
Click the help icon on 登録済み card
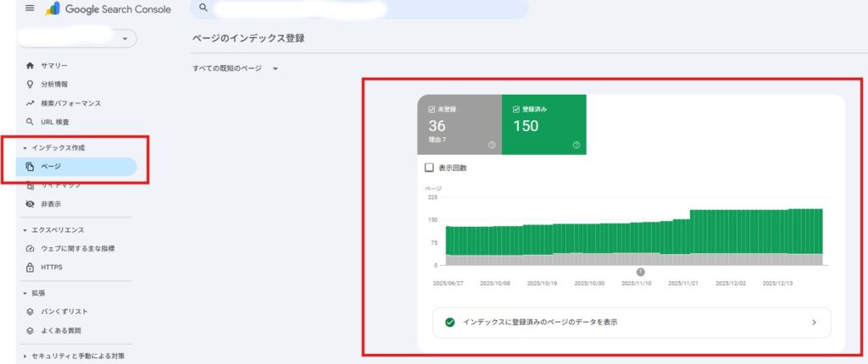point(576,145)
